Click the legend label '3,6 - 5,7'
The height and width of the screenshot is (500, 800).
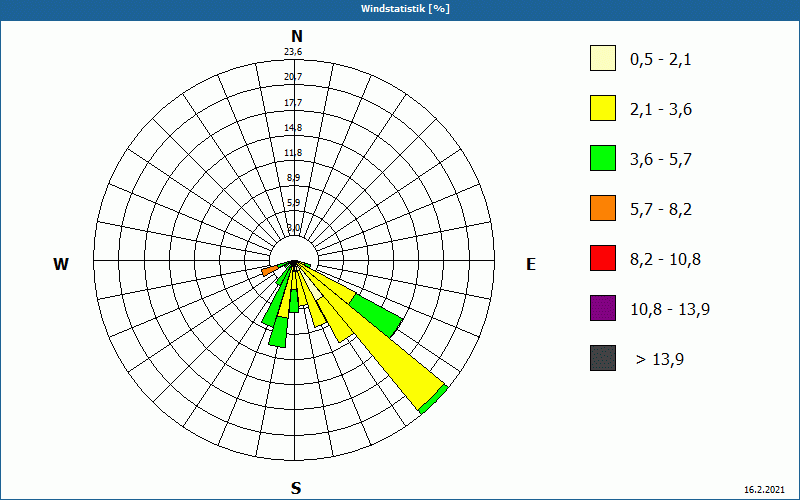pos(661,160)
